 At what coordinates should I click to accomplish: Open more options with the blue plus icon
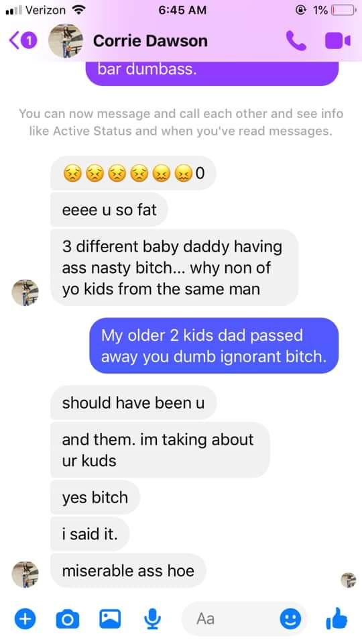(25, 619)
